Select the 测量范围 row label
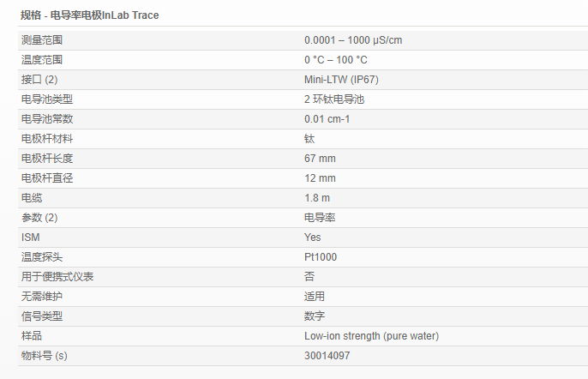Screen dimensions: 588x379 tap(42, 40)
